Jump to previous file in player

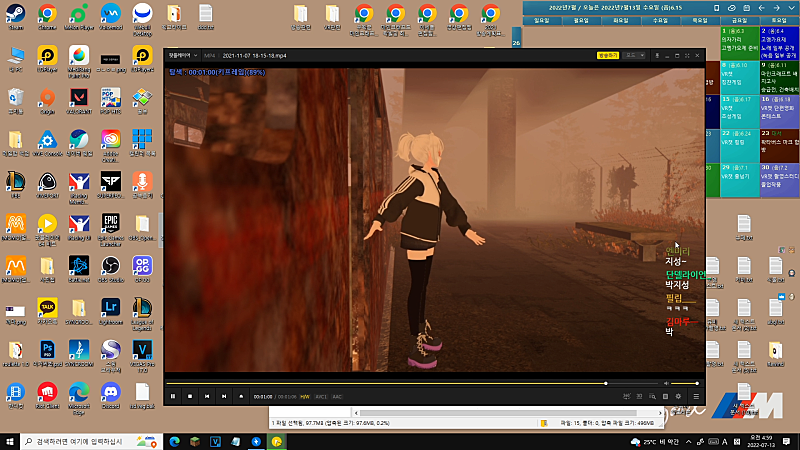(x=207, y=396)
